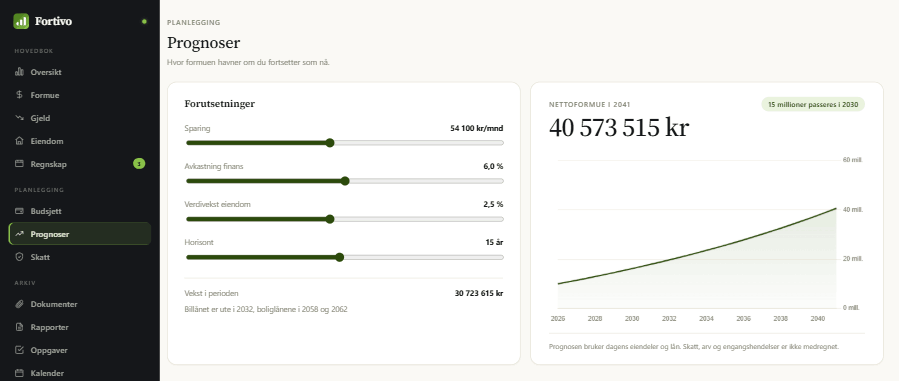Click the HOVEDBOK sidebar section header

(x=34, y=51)
